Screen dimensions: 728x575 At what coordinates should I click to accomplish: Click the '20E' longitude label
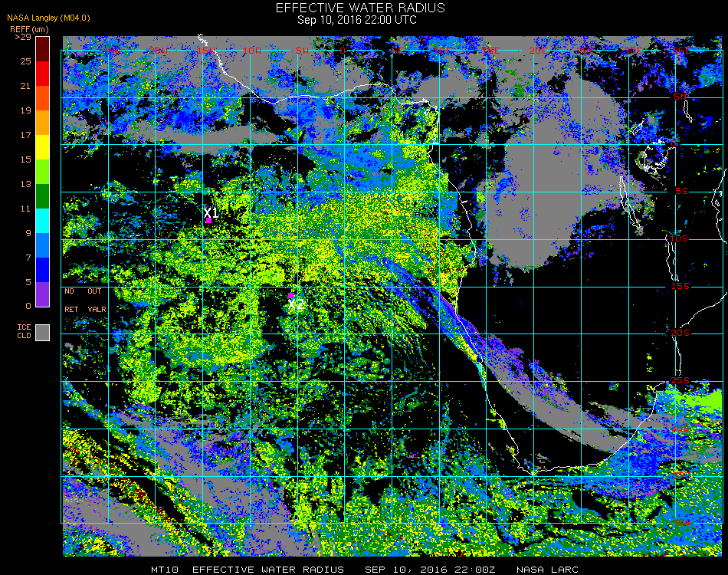pos(539,51)
